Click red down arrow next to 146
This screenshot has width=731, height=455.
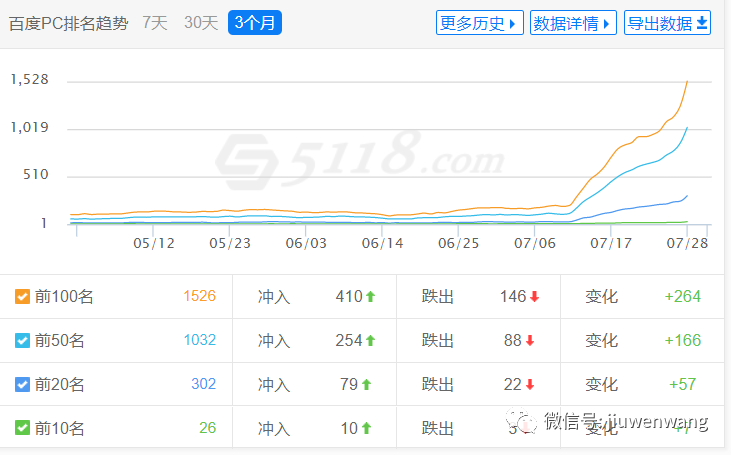(x=534, y=296)
